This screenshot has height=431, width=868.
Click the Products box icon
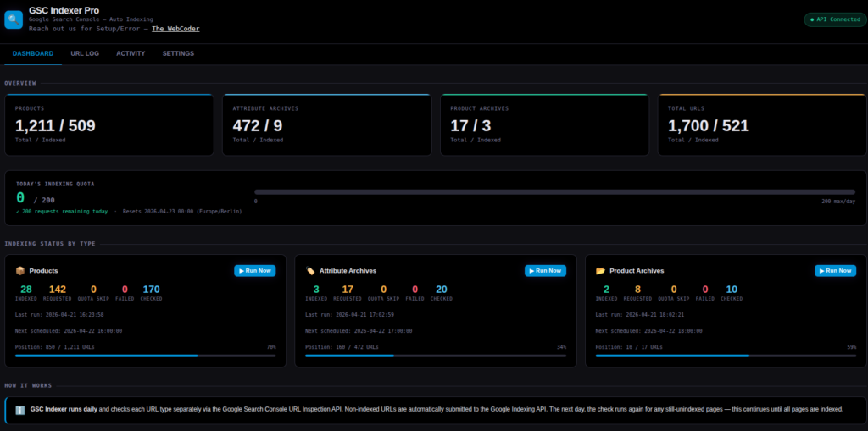click(x=20, y=271)
